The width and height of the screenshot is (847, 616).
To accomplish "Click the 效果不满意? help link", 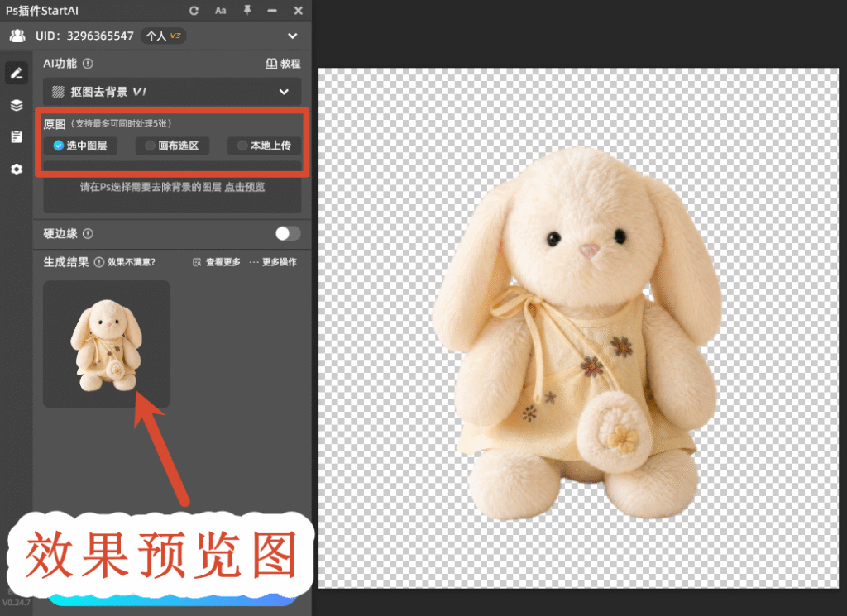I will point(132,262).
